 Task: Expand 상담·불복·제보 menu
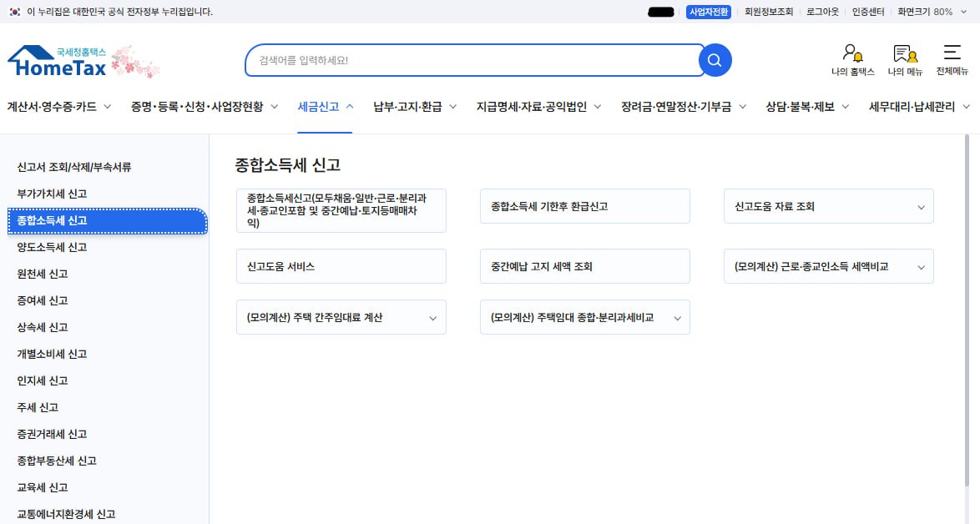[807, 107]
